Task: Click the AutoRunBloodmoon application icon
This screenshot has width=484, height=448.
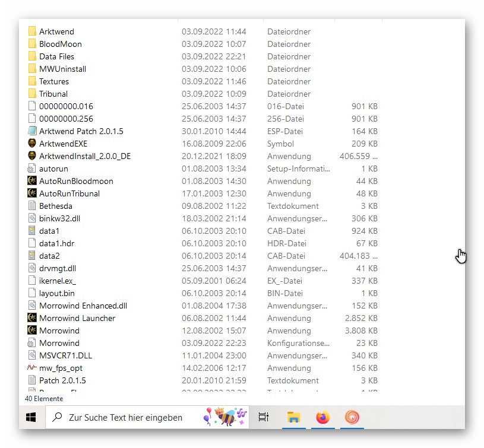Action: [32, 181]
